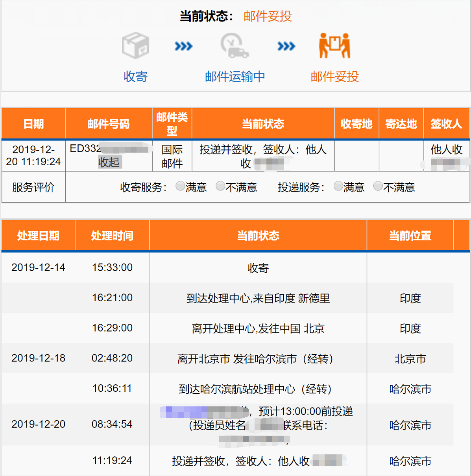The image size is (471, 476).
Task: Click the 服务评价 row label
Action: 33,187
